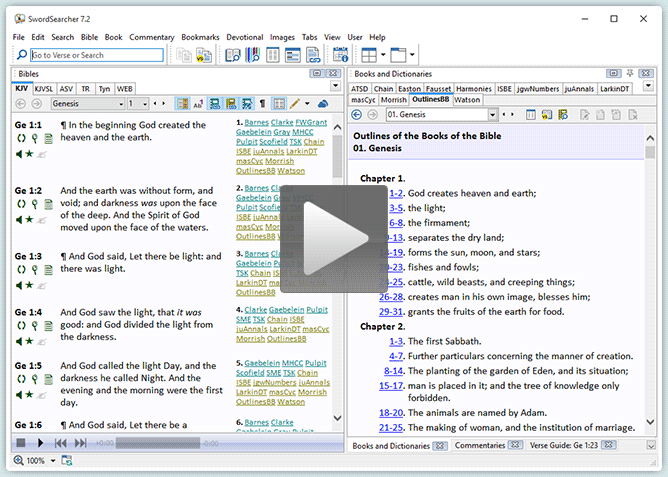This screenshot has width=668, height=477.
Task: Toggle the verse table layout button
Action: pyautogui.click(x=279, y=103)
